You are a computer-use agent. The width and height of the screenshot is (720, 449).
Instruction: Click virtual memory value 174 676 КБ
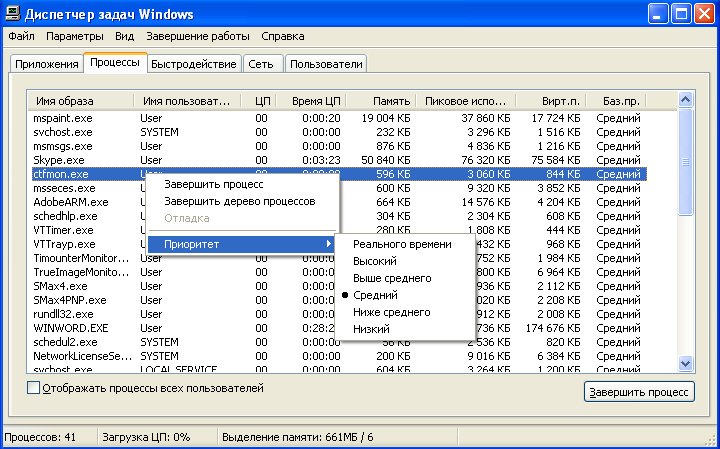553,328
